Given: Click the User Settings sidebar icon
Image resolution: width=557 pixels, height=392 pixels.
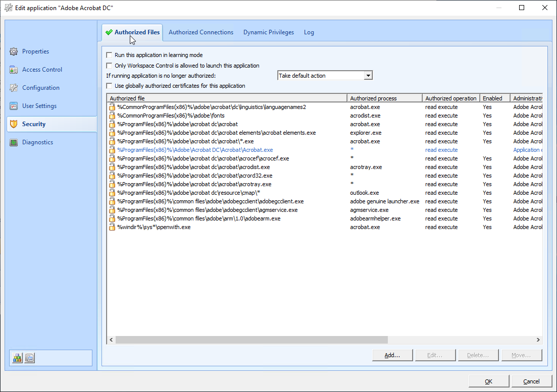Looking at the screenshot, I should click(14, 106).
